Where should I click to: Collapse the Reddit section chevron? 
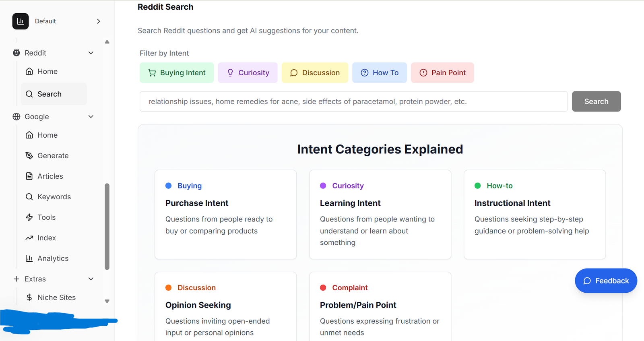pos(91,53)
